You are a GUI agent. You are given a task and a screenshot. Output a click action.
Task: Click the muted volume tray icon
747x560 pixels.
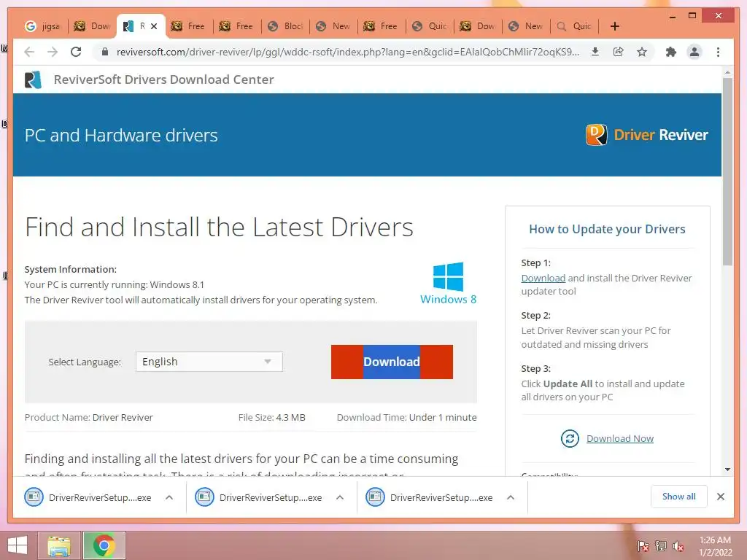[x=678, y=546]
